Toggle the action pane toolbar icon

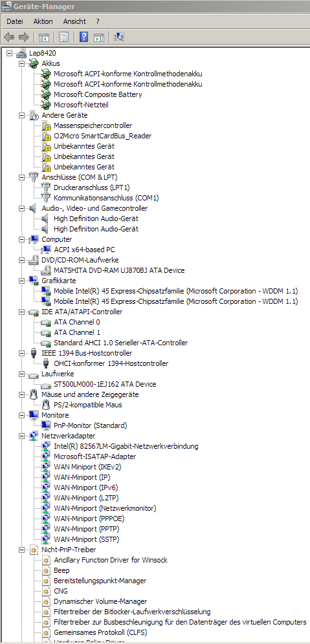click(x=98, y=38)
